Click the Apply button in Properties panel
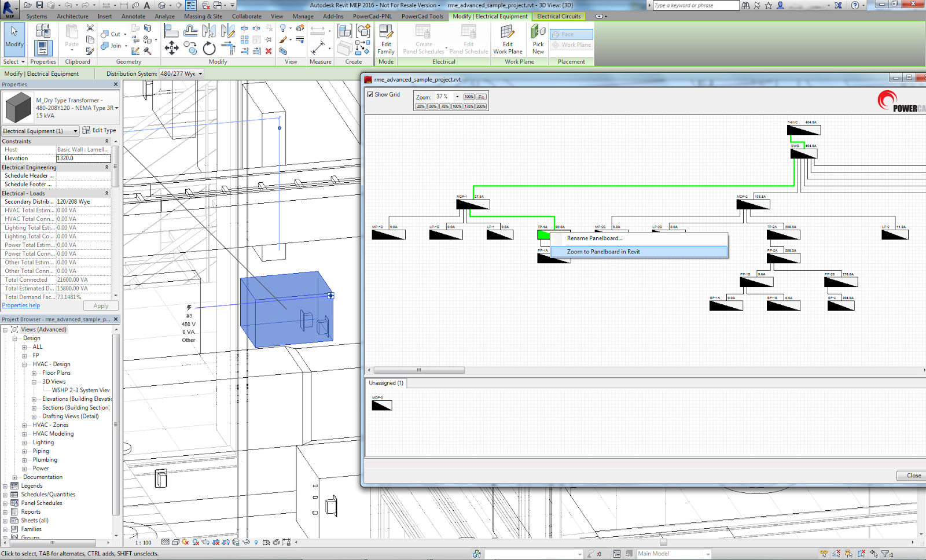The image size is (926, 560). point(101,305)
